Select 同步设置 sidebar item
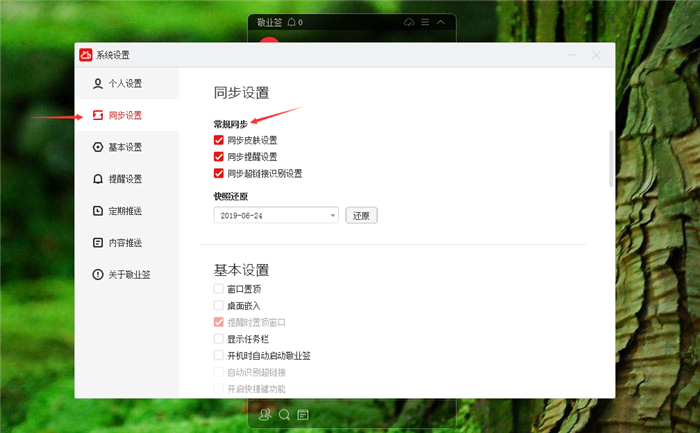 pos(127,115)
